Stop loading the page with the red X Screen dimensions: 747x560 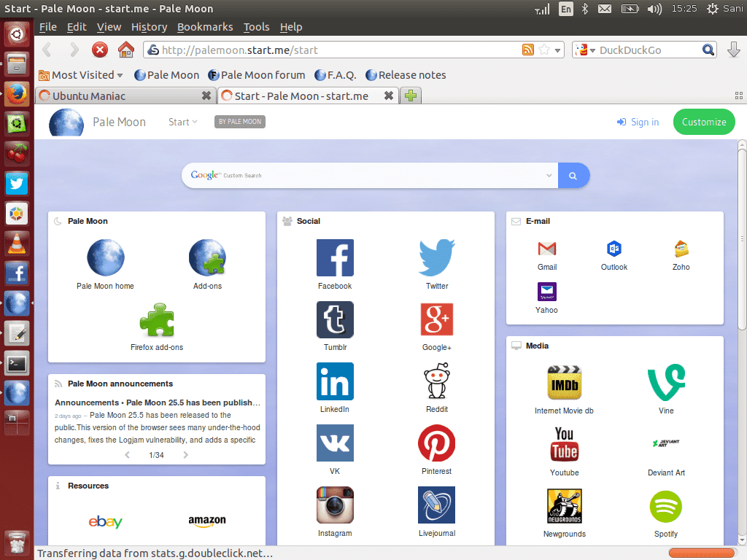(x=99, y=50)
